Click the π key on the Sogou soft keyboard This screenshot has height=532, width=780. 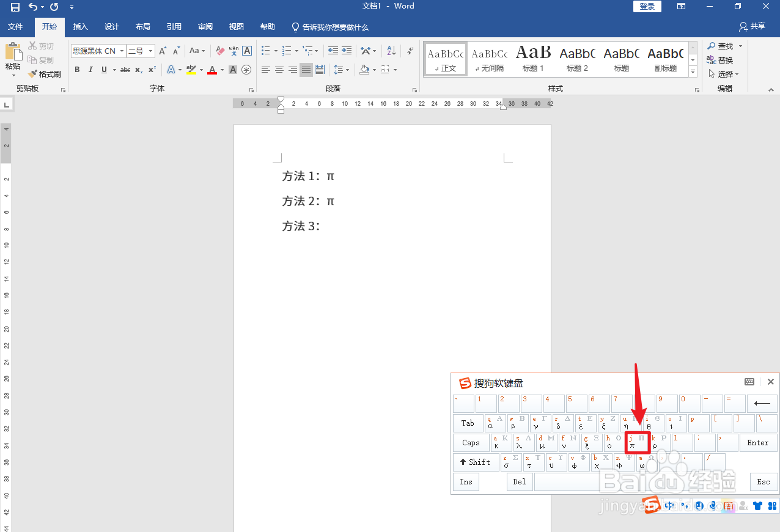(x=636, y=442)
